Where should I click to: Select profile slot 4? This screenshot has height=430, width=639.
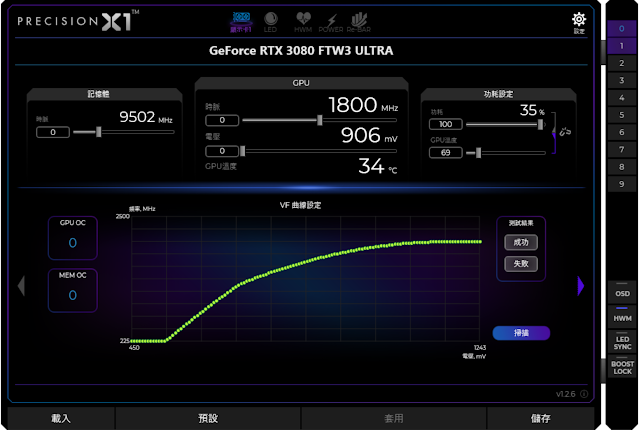(621, 98)
